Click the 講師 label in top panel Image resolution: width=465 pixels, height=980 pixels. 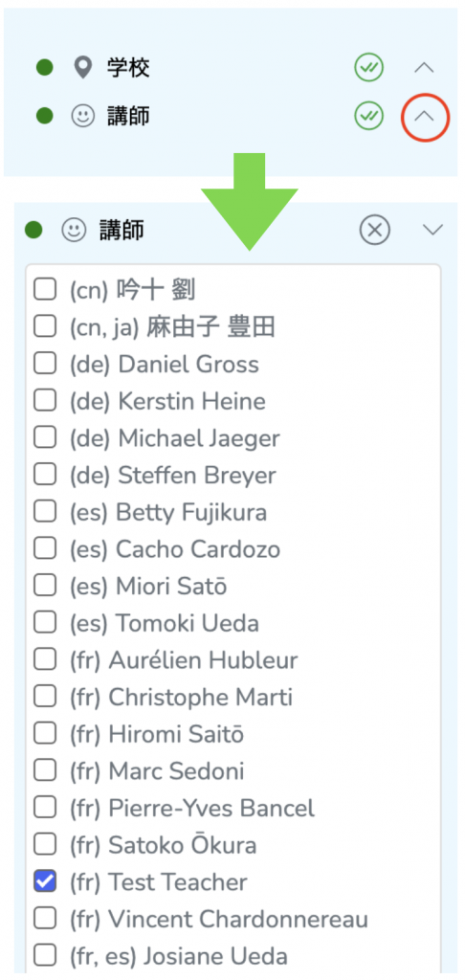click(x=128, y=116)
